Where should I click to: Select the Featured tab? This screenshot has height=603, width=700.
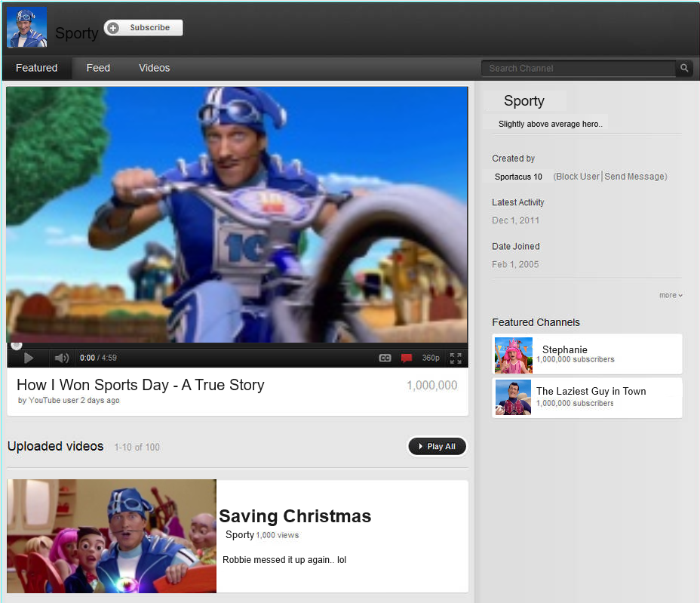point(36,68)
